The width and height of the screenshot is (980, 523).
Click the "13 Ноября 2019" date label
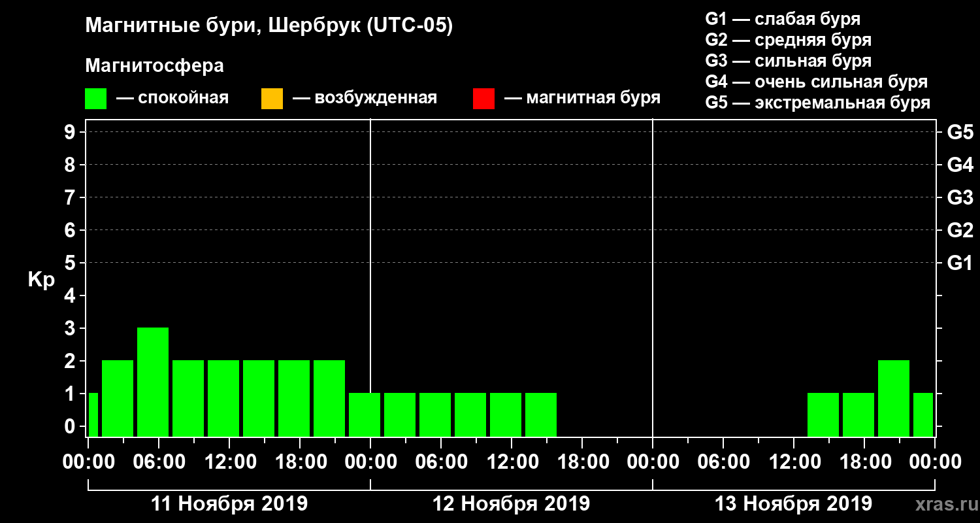tap(794, 504)
